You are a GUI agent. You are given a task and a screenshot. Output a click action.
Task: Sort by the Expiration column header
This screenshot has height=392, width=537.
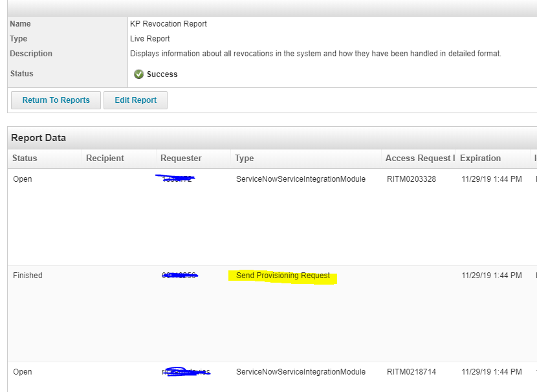[480, 158]
